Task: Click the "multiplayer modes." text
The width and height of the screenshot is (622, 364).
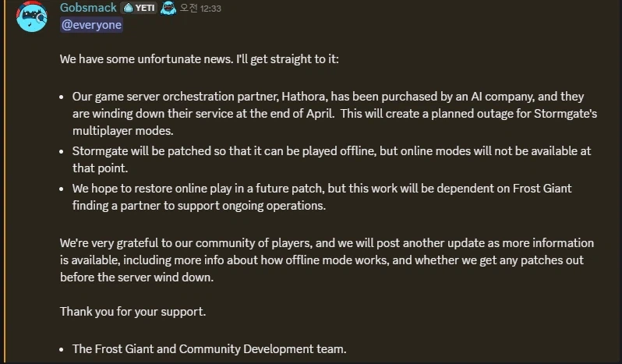Action: 112,131
